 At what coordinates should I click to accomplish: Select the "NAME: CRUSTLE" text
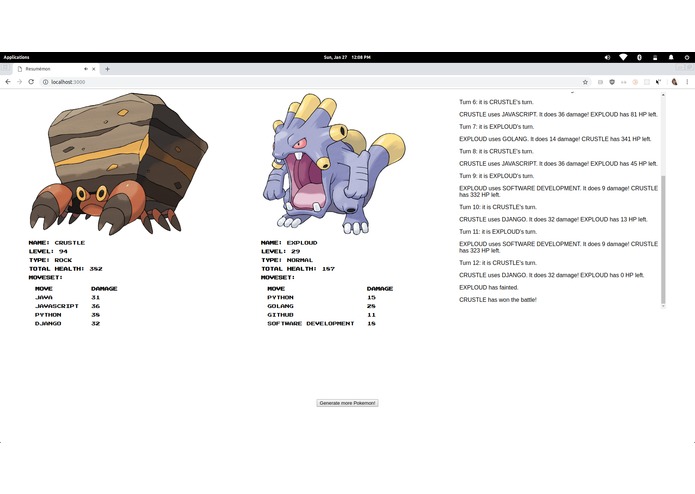point(57,243)
